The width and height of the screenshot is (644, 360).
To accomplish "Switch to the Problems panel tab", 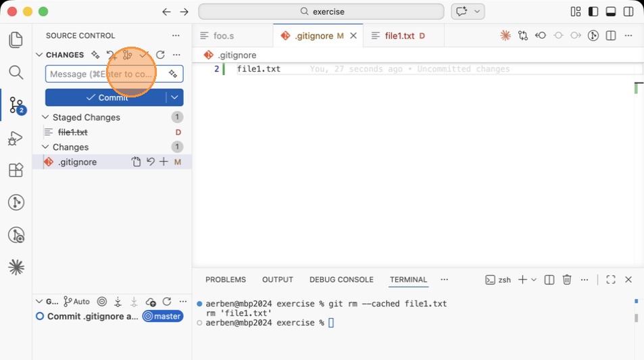I will coord(225,279).
